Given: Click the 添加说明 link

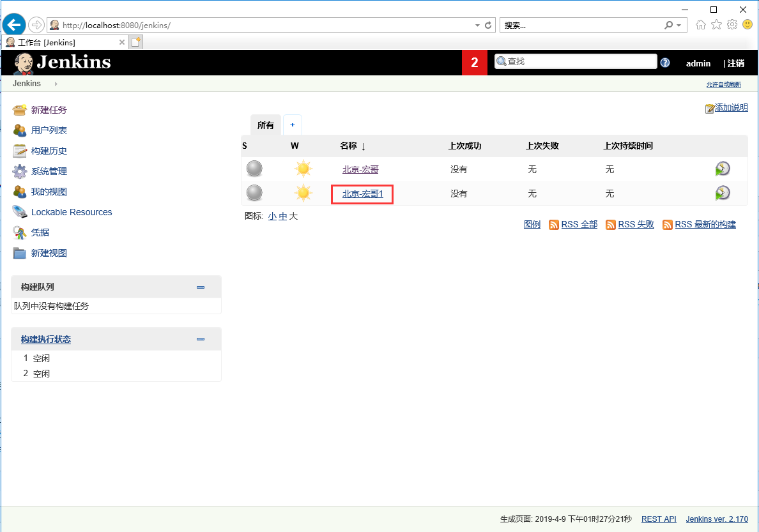Looking at the screenshot, I should 732,107.
